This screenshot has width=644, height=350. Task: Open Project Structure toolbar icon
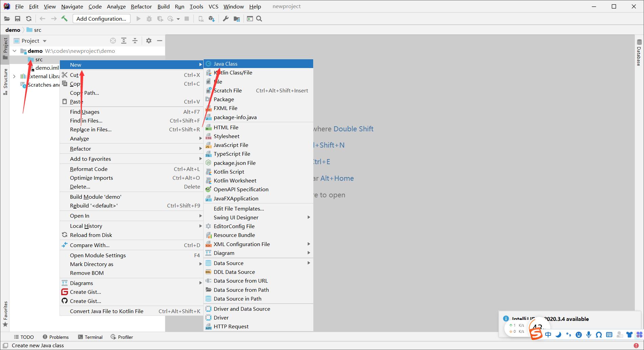point(237,19)
